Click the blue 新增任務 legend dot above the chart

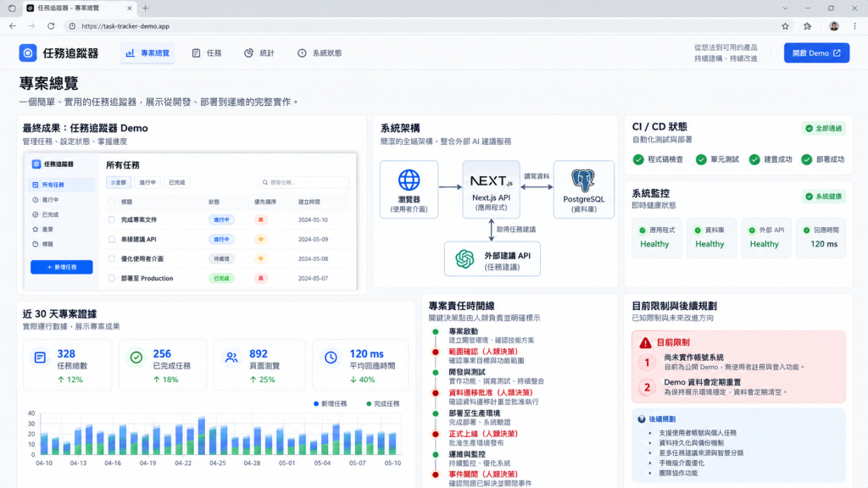click(x=316, y=404)
